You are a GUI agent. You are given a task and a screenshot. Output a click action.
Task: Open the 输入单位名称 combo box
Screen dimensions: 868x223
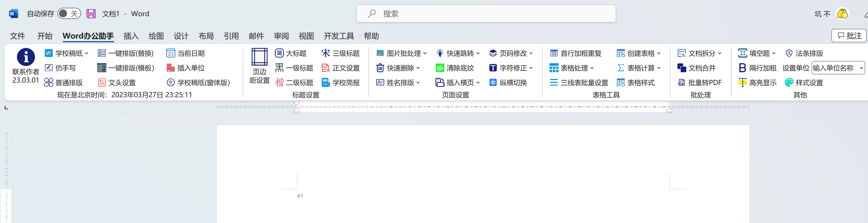point(838,68)
